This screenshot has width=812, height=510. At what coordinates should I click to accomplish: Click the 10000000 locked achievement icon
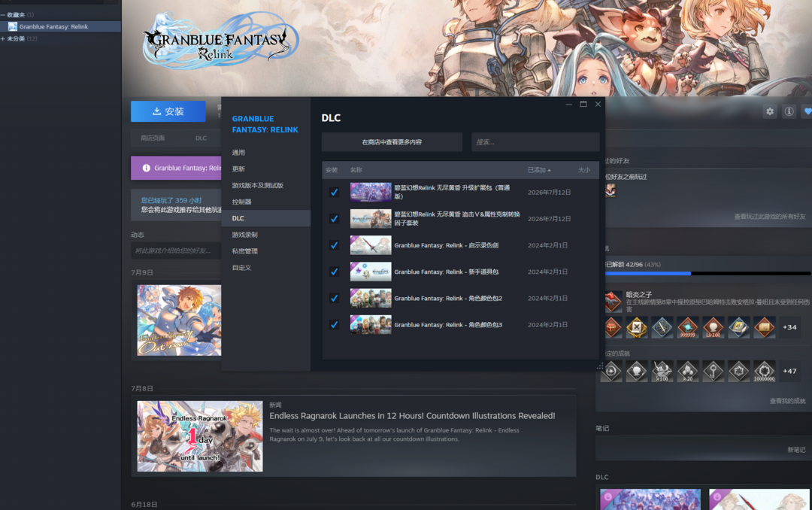click(x=764, y=371)
